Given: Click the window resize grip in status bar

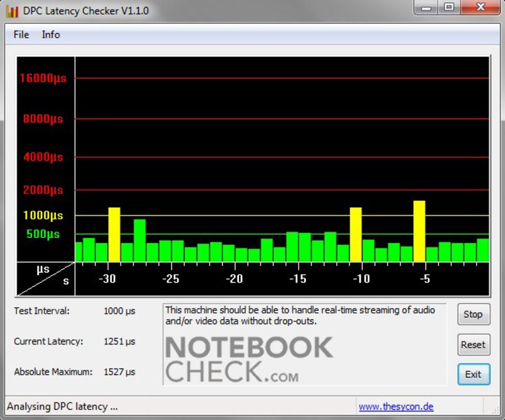Looking at the screenshot, I should tap(494, 409).
